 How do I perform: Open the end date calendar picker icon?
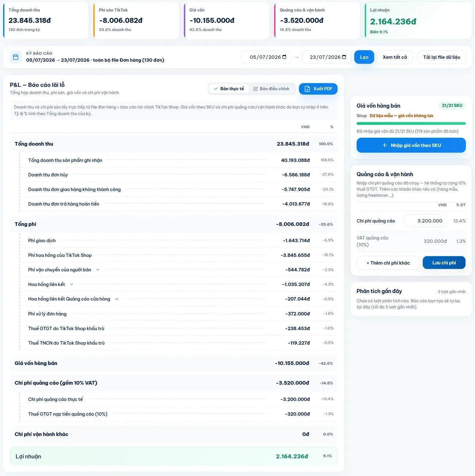tap(344, 57)
